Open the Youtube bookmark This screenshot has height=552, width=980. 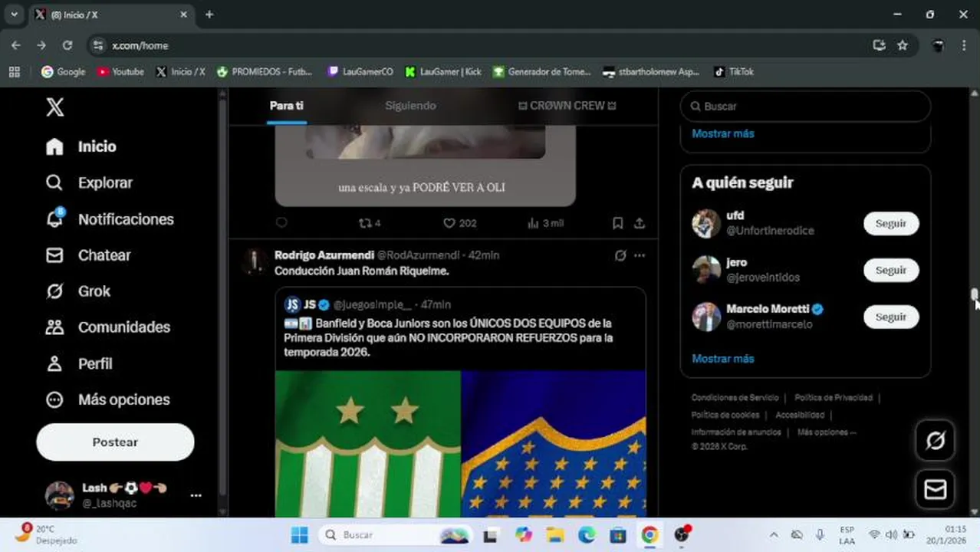(x=120, y=71)
